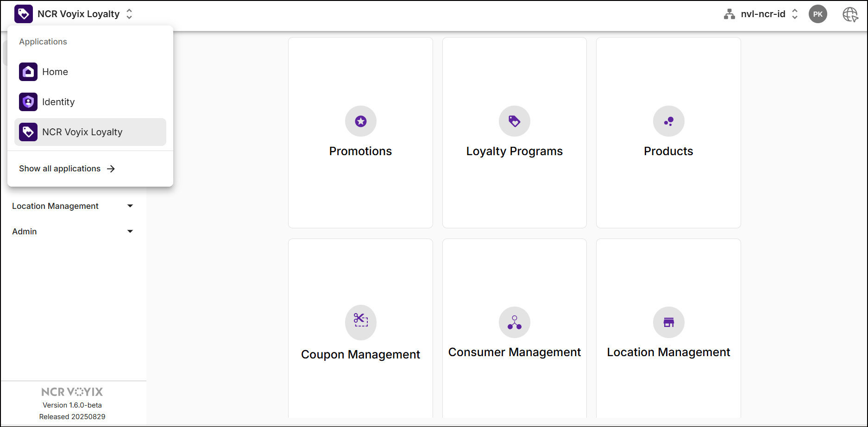
Task: Click the Promotions star icon
Action: pyautogui.click(x=360, y=121)
